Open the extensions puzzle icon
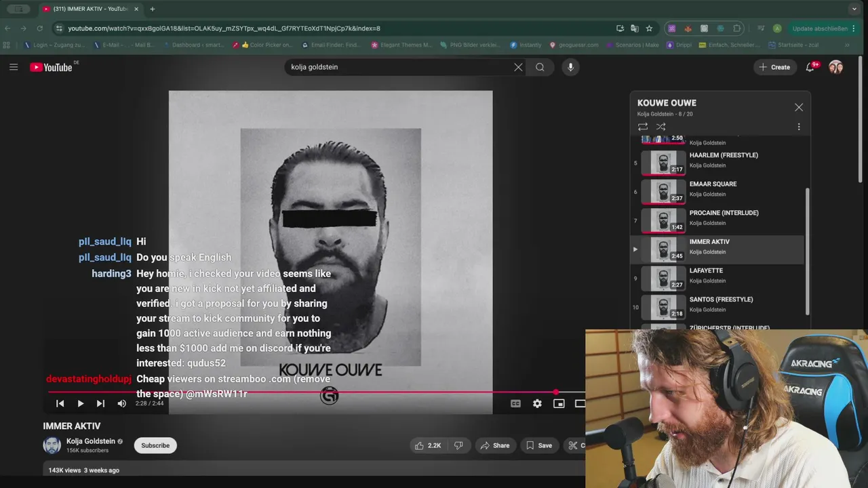 click(737, 28)
